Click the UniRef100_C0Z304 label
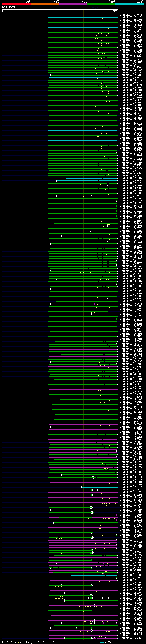Image resolution: width=146 pixels, height=644 pixels. [x=131, y=186]
